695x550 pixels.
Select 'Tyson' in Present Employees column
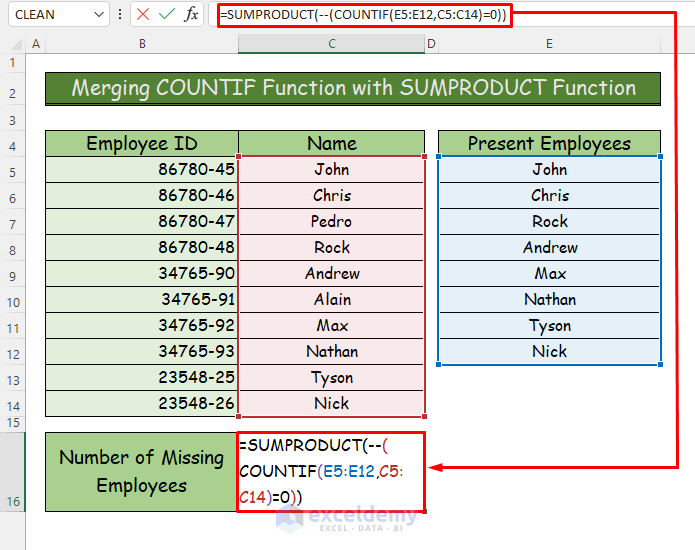tap(549, 325)
